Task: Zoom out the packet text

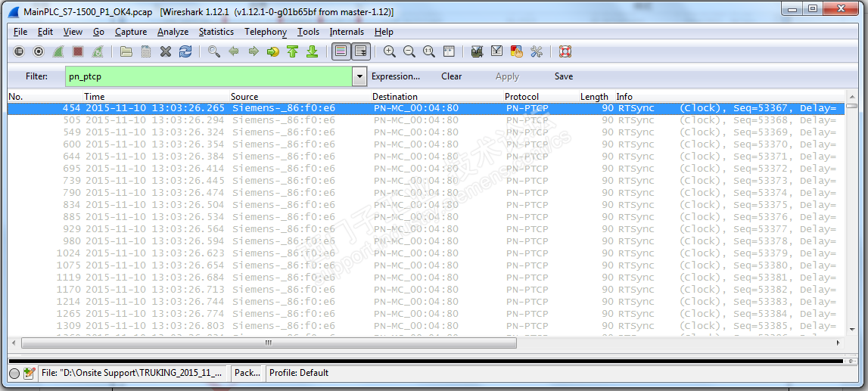Action: coord(409,51)
